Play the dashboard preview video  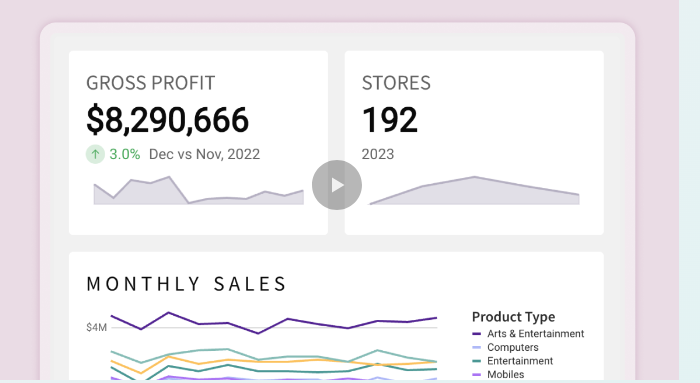pos(337,185)
